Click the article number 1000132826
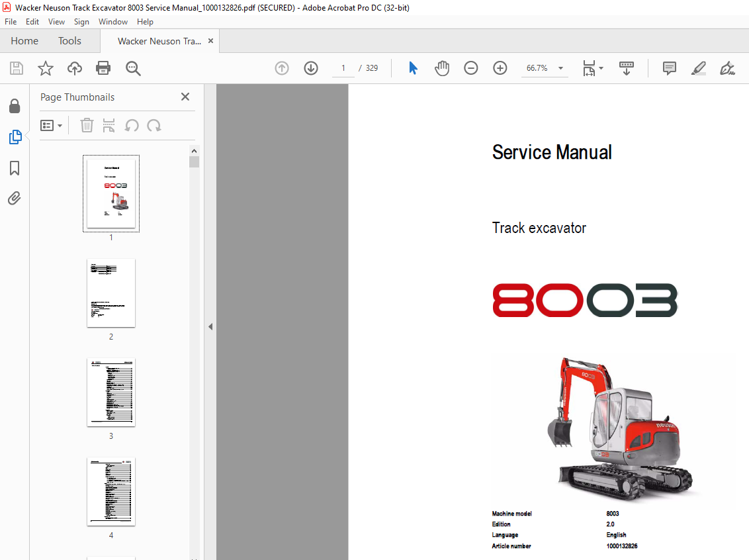Screen dimensions: 749x560 click(x=622, y=545)
